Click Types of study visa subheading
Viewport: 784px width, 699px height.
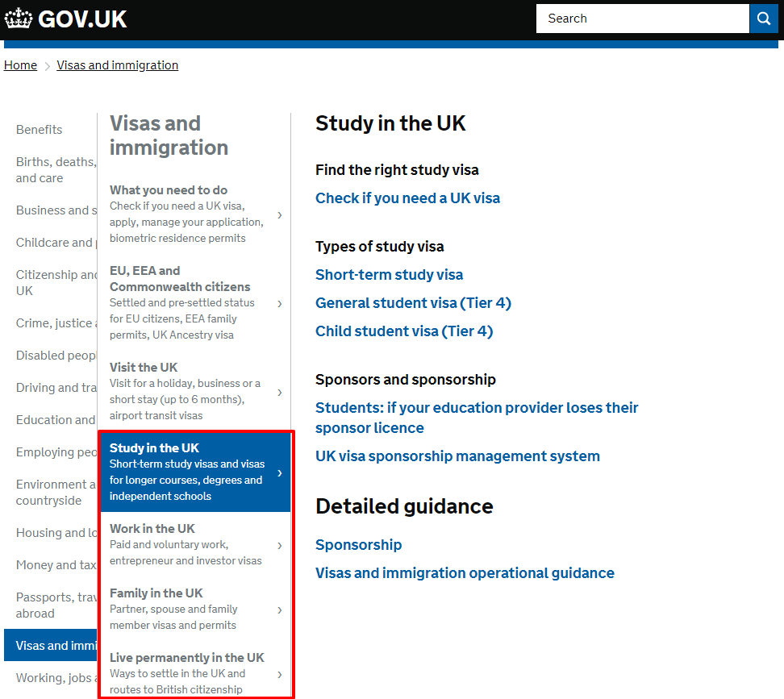[x=380, y=247]
